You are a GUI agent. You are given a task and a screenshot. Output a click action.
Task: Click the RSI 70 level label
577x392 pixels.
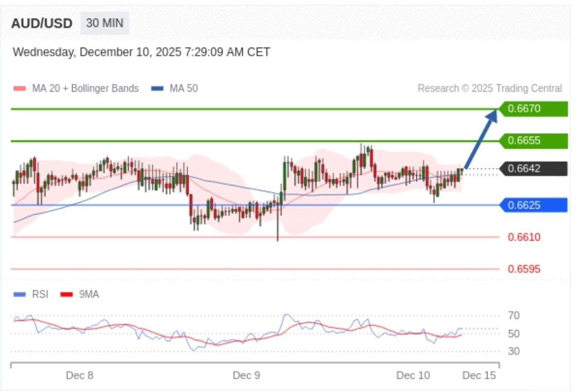click(513, 316)
